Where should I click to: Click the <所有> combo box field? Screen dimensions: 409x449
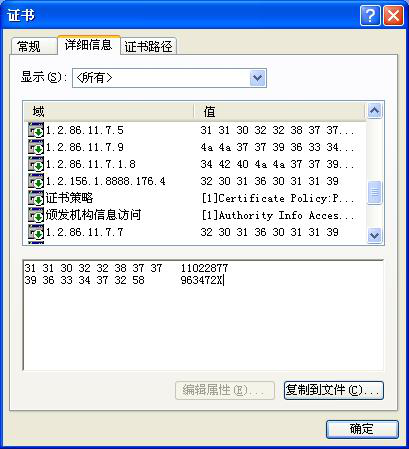coord(169,78)
